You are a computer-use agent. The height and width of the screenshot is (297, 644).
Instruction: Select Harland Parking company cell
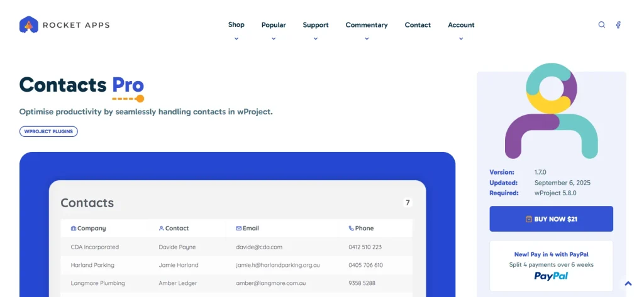pos(92,265)
